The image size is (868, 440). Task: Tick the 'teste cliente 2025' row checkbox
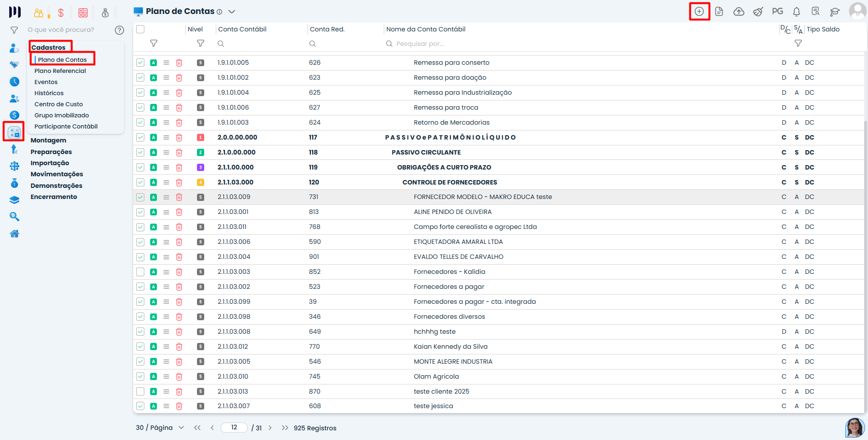click(x=140, y=392)
